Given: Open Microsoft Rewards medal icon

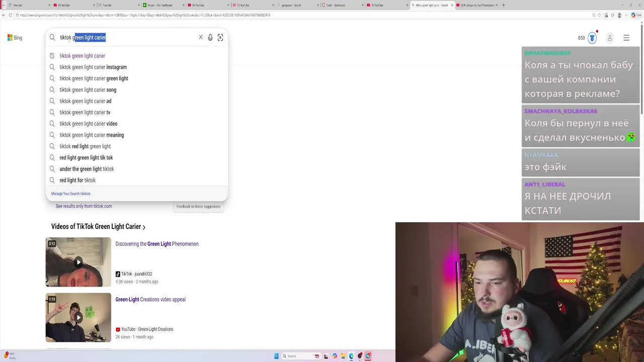Looking at the screenshot, I should coord(592,38).
